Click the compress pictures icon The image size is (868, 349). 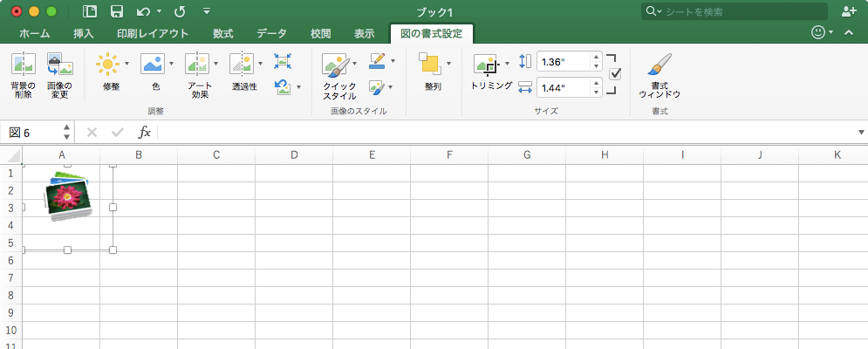pyautogui.click(x=283, y=61)
